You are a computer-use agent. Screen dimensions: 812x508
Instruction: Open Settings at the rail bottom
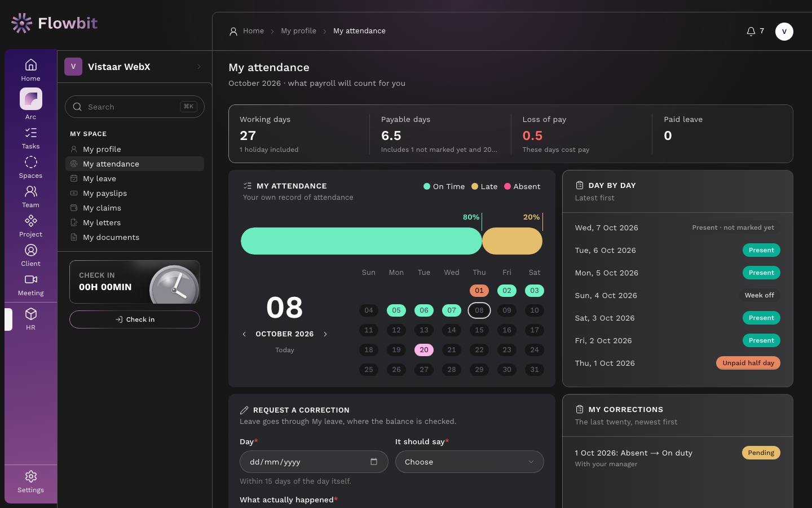coord(30,482)
